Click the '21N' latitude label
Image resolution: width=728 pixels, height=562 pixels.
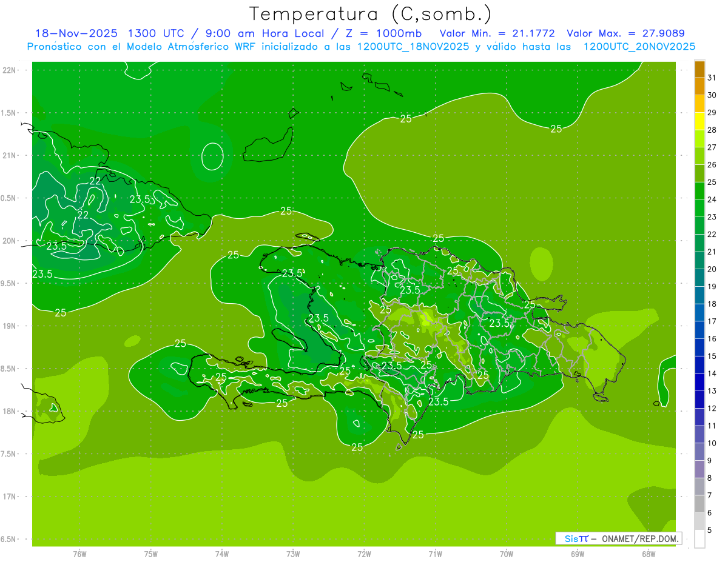tap(8, 155)
